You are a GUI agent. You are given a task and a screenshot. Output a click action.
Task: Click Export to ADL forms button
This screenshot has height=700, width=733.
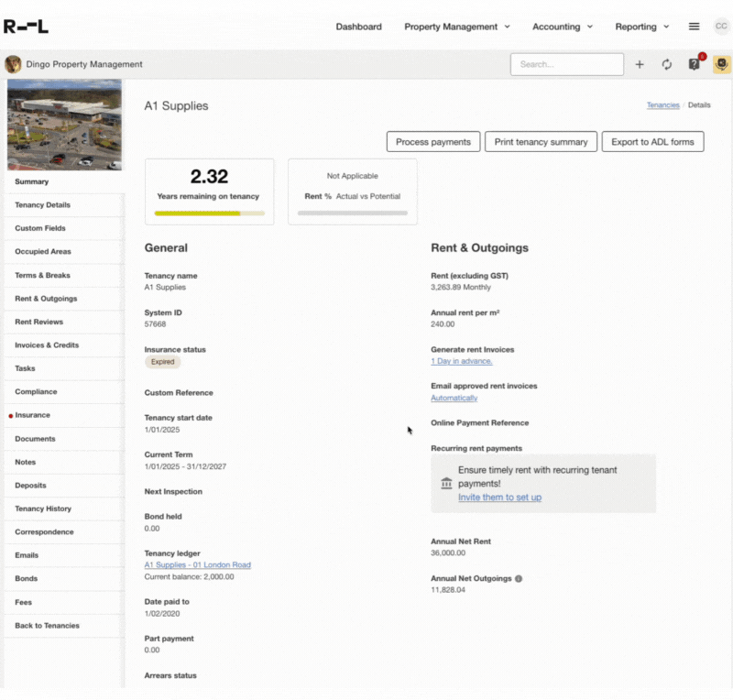pos(652,142)
